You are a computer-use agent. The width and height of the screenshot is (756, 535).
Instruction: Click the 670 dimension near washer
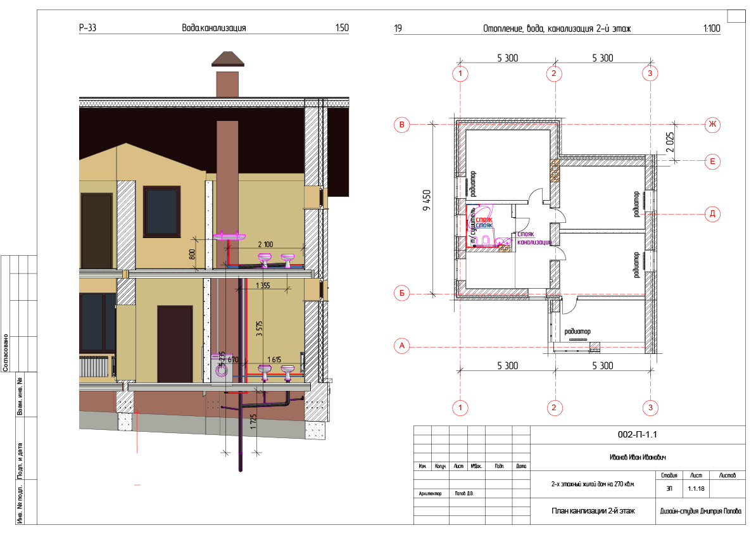(x=233, y=360)
